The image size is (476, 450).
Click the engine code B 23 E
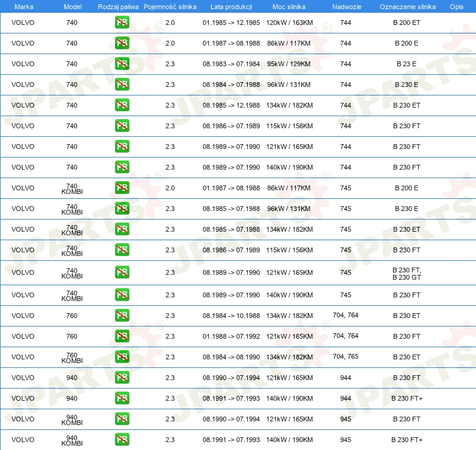coord(407,64)
